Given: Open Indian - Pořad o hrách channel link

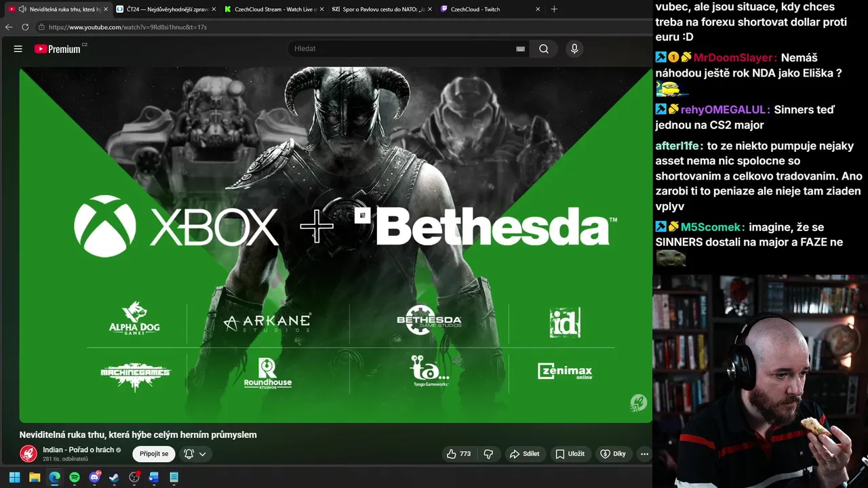Looking at the screenshot, I should [78, 450].
